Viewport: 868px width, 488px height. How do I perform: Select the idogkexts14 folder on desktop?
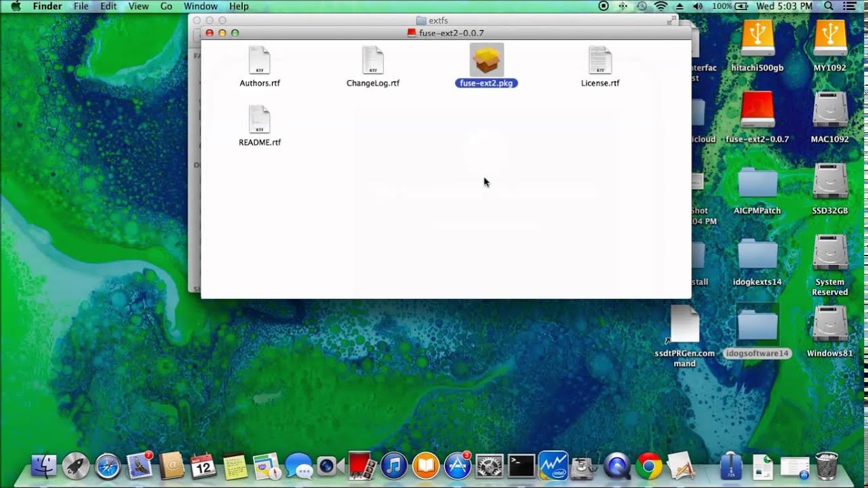point(757,254)
